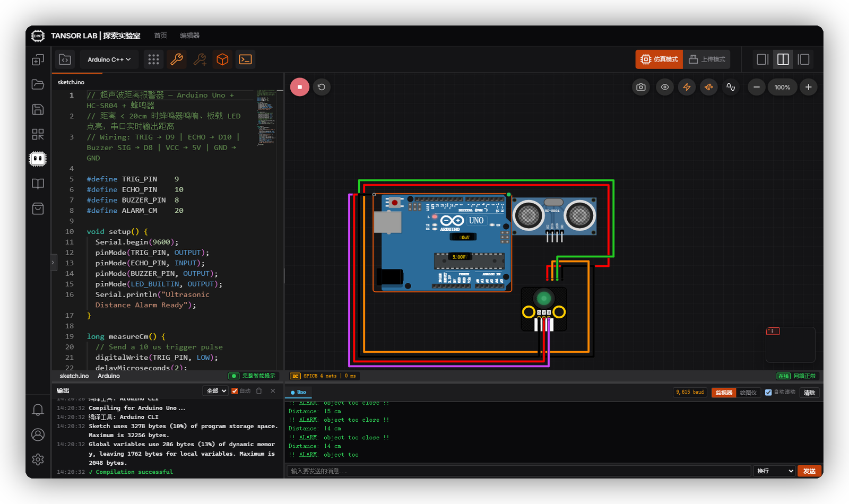Image resolution: width=849 pixels, height=504 pixels.
Task: Zoom in the circuit canvas with plus
Action: [808, 87]
